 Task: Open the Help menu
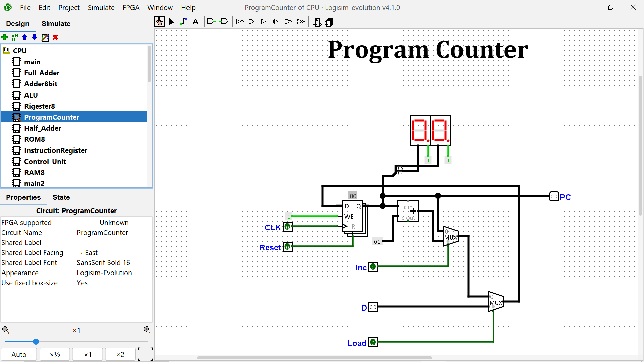[188, 7]
